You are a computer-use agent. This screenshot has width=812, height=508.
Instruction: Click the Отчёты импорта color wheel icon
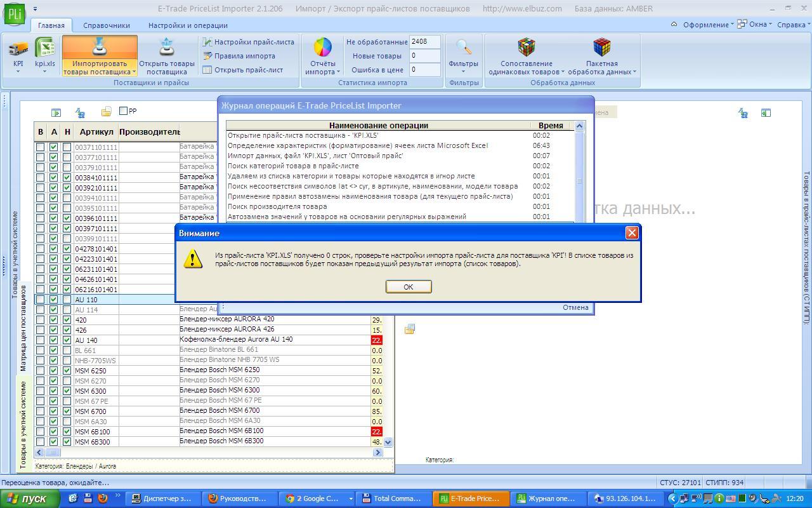pos(322,48)
